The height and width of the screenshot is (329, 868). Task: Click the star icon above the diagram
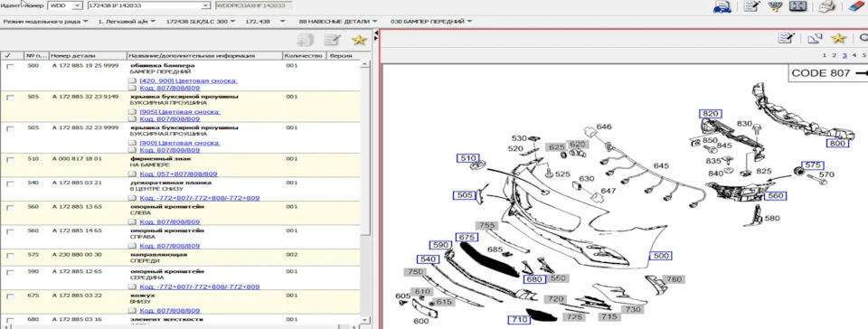[x=839, y=38]
